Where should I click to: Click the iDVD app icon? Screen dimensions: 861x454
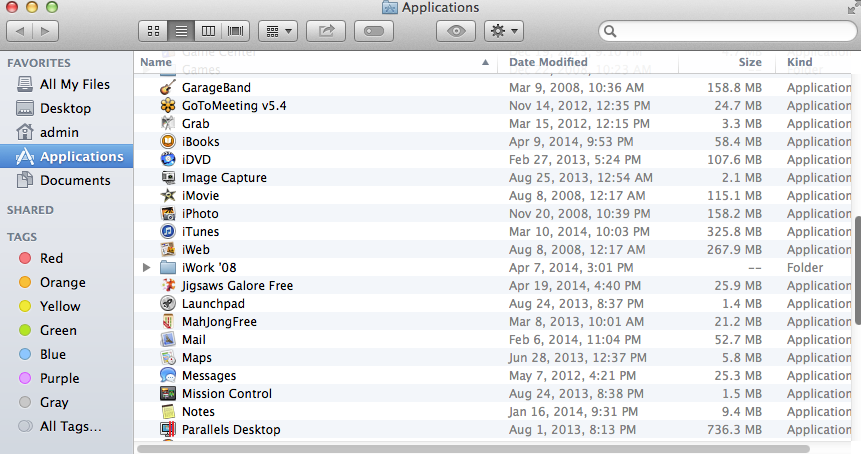(167, 160)
